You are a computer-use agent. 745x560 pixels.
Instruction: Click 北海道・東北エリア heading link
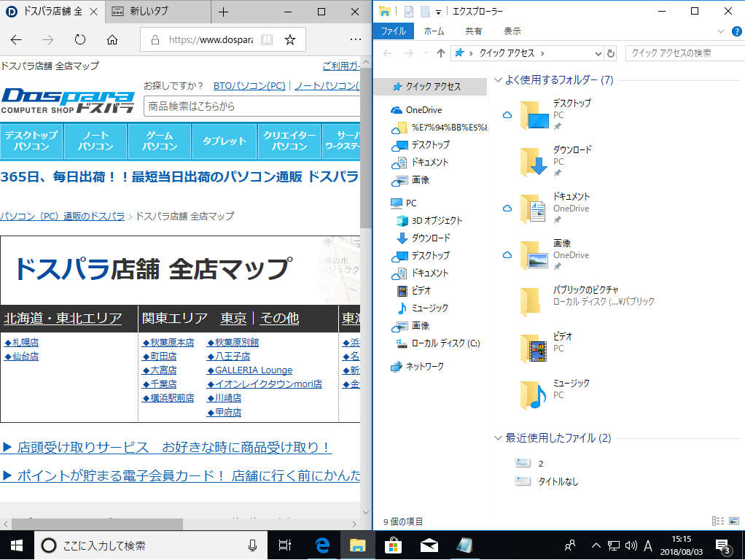[63, 318]
